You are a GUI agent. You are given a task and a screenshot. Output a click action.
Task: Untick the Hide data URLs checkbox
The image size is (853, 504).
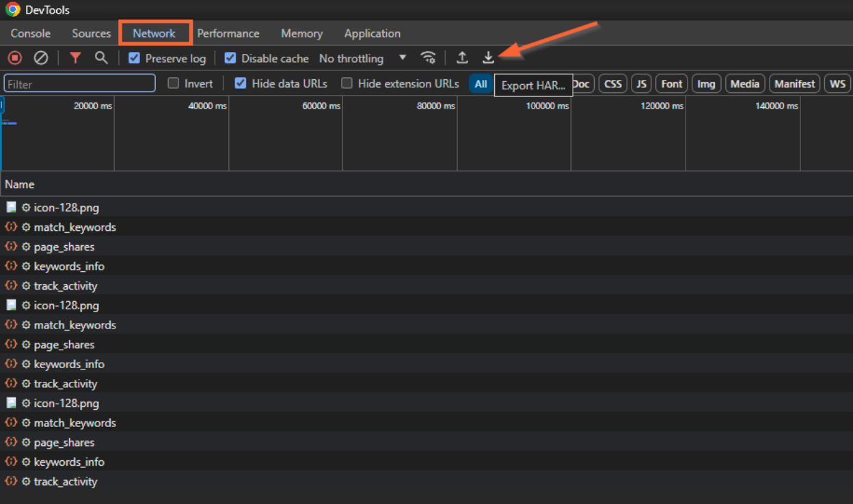click(241, 83)
